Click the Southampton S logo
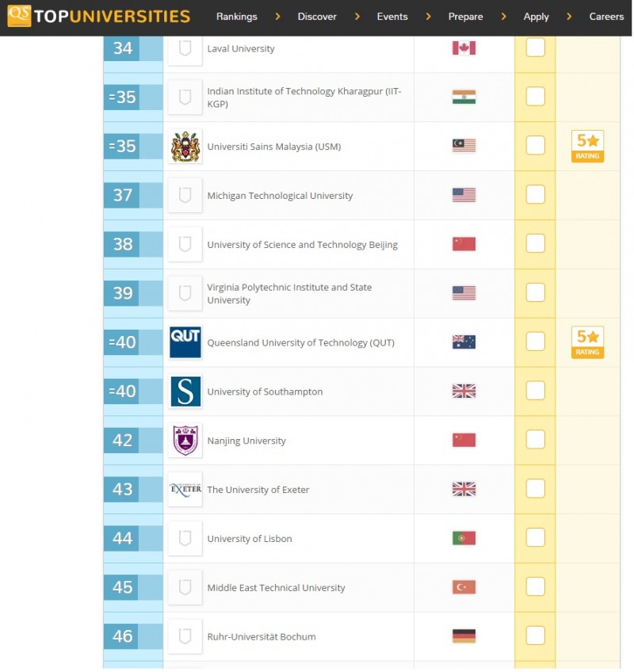Screen dimensions: 634x672 point(185,391)
